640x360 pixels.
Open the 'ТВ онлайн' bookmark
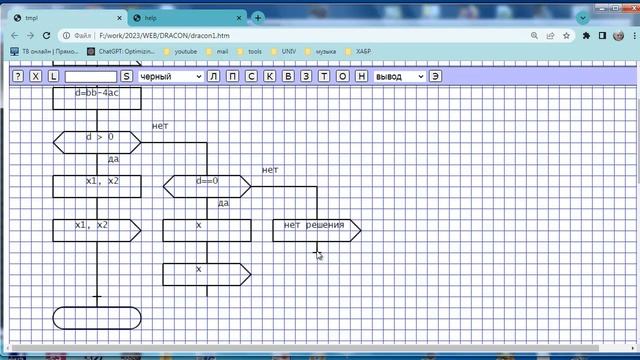44,51
